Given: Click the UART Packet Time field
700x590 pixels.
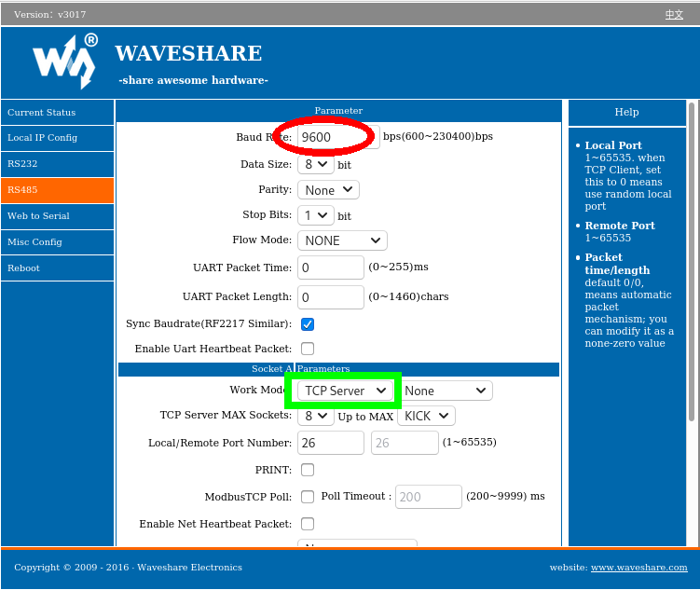Looking at the screenshot, I should 330,268.
